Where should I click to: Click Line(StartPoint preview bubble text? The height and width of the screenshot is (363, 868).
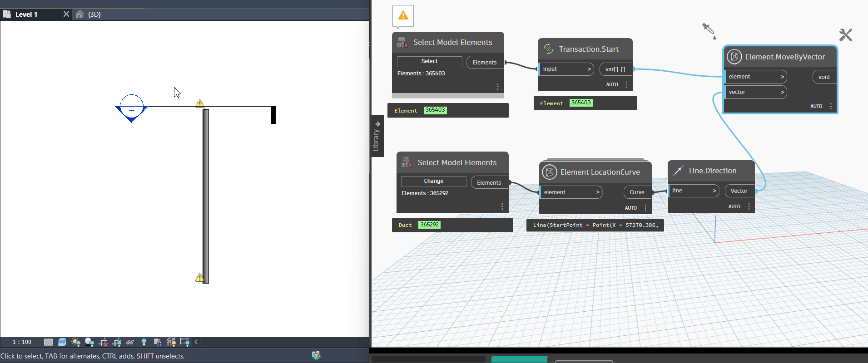pyautogui.click(x=595, y=225)
